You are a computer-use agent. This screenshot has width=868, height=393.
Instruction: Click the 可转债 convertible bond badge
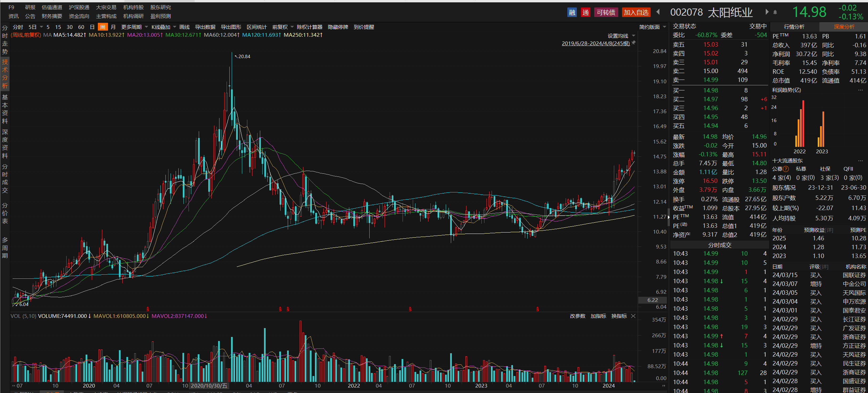606,13
